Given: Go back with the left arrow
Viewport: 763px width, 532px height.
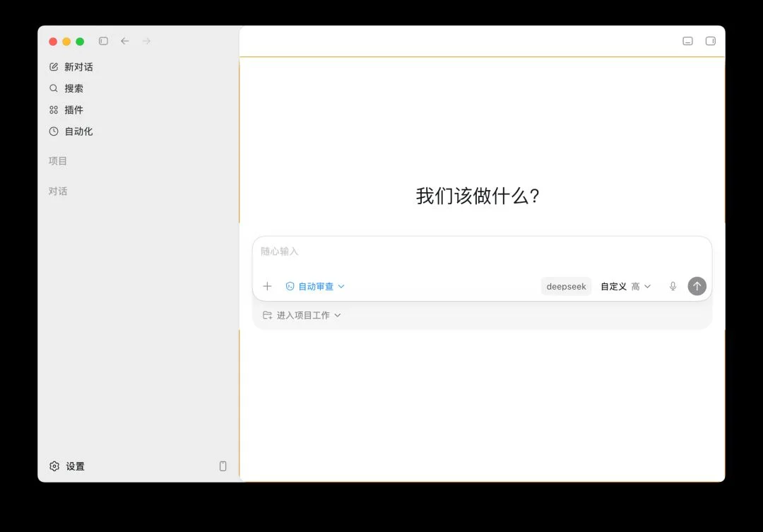Looking at the screenshot, I should coord(125,41).
